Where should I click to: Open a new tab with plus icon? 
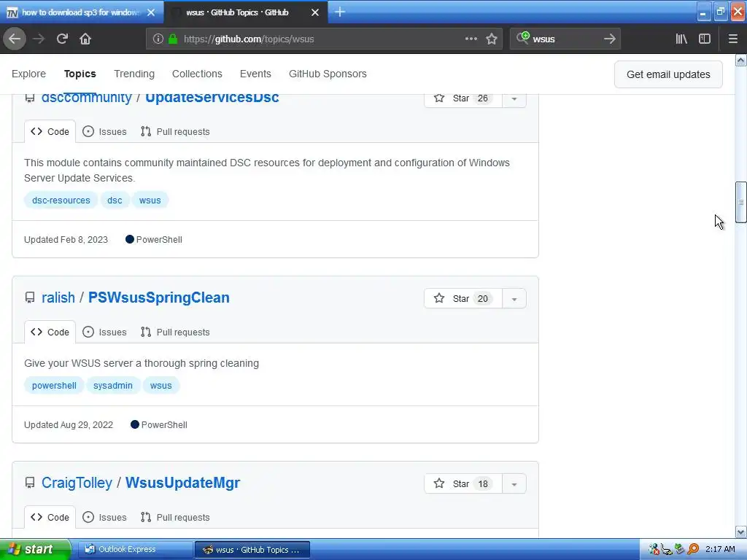(x=340, y=12)
